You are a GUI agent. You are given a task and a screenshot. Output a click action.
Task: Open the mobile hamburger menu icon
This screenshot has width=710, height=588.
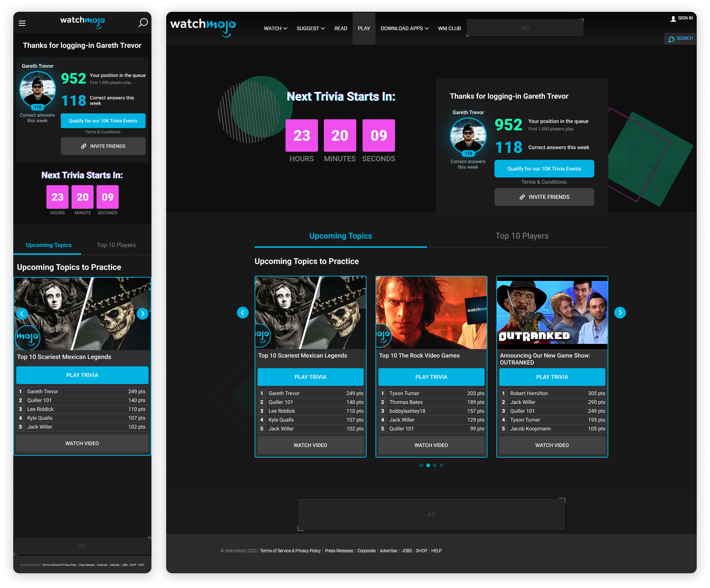coord(22,23)
